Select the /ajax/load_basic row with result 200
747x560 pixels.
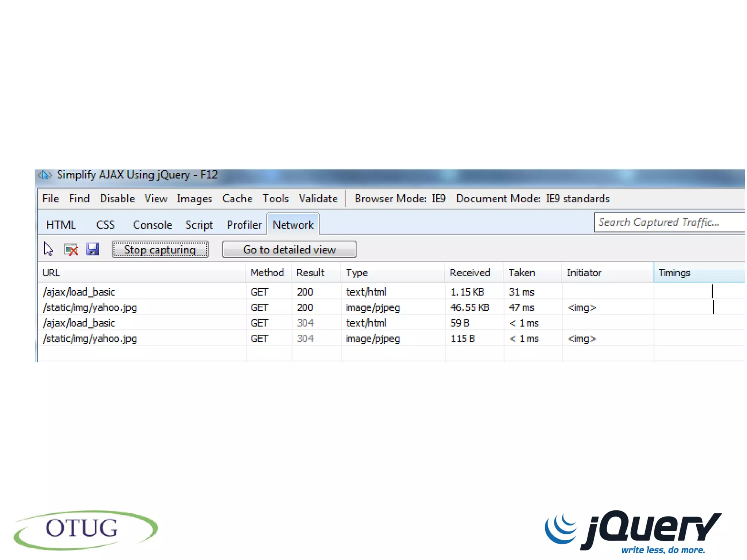click(x=391, y=292)
